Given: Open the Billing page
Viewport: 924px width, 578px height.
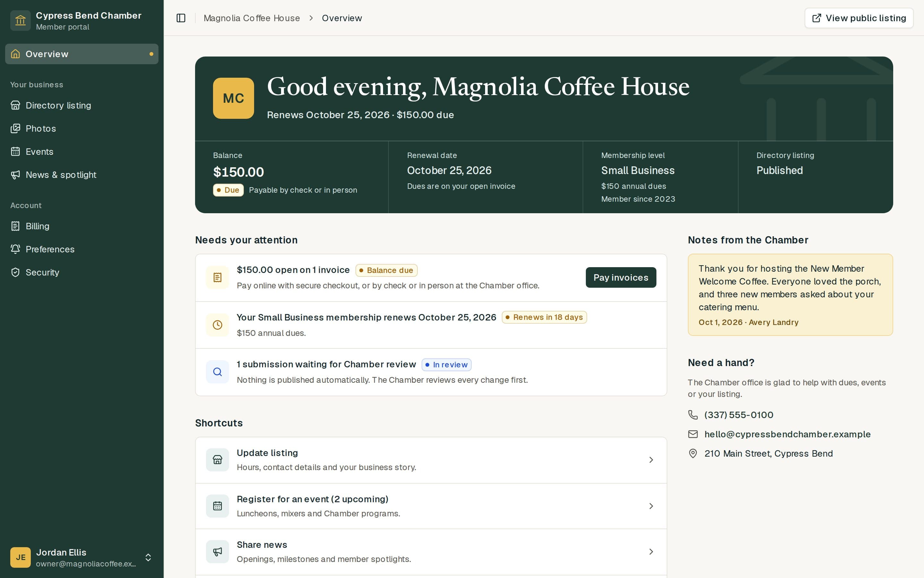Looking at the screenshot, I should [82, 226].
